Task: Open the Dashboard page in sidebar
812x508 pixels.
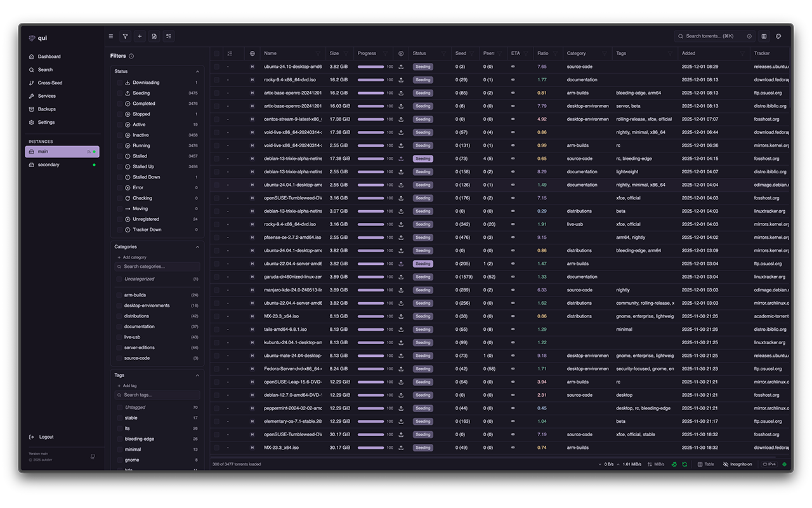Action: coord(49,57)
